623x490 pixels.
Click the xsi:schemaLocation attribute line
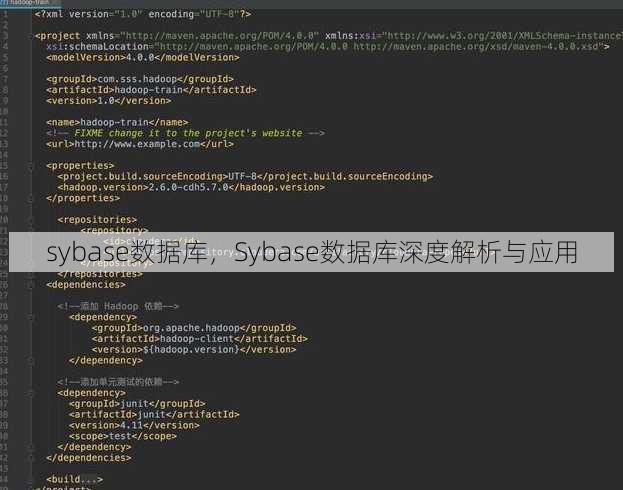tap(328, 46)
